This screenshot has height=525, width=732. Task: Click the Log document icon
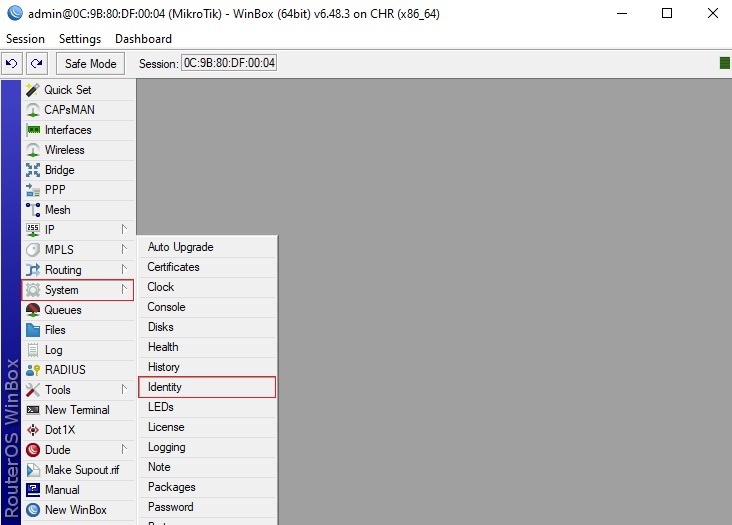[x=33, y=350]
